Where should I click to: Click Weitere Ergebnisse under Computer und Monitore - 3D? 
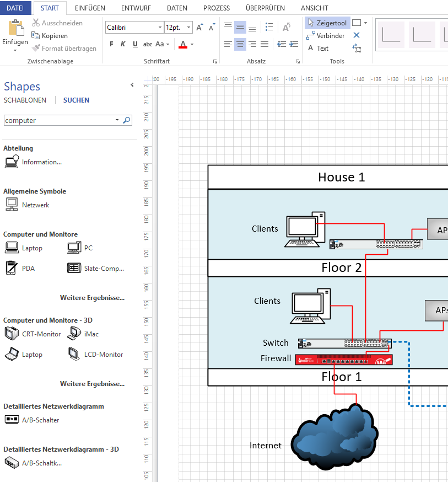click(92, 384)
